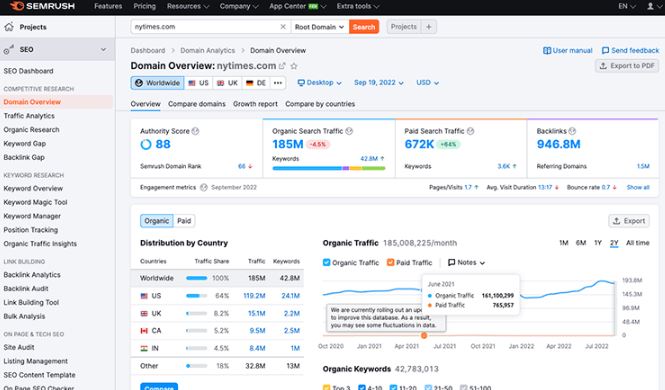Viewport: 665px width, 390px height.
Task: Open more countries ellipsis menu
Action: point(278,83)
